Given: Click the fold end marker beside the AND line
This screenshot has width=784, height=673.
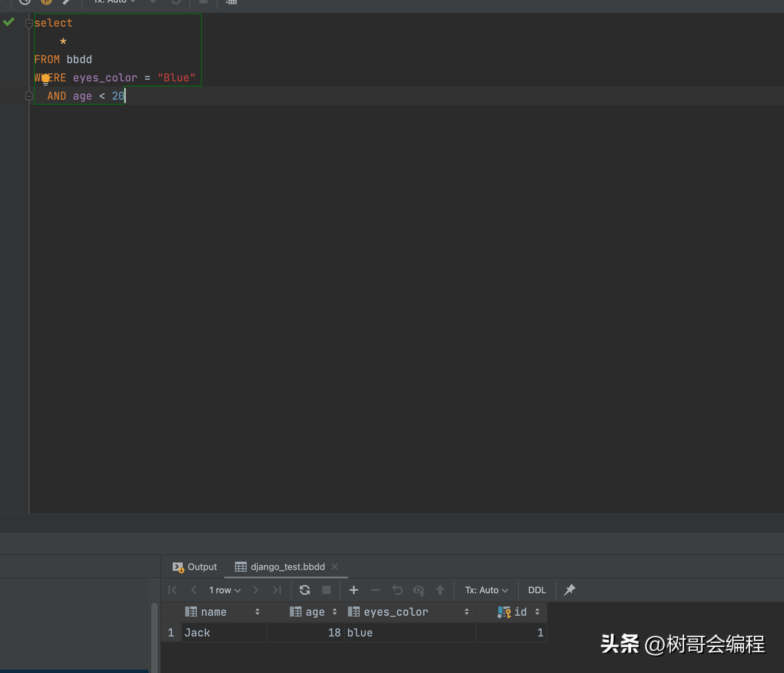Looking at the screenshot, I should tap(29, 96).
